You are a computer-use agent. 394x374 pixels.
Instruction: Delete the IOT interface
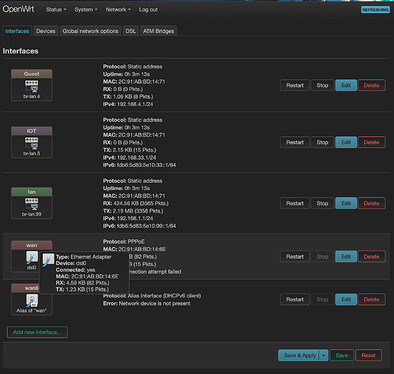click(372, 142)
